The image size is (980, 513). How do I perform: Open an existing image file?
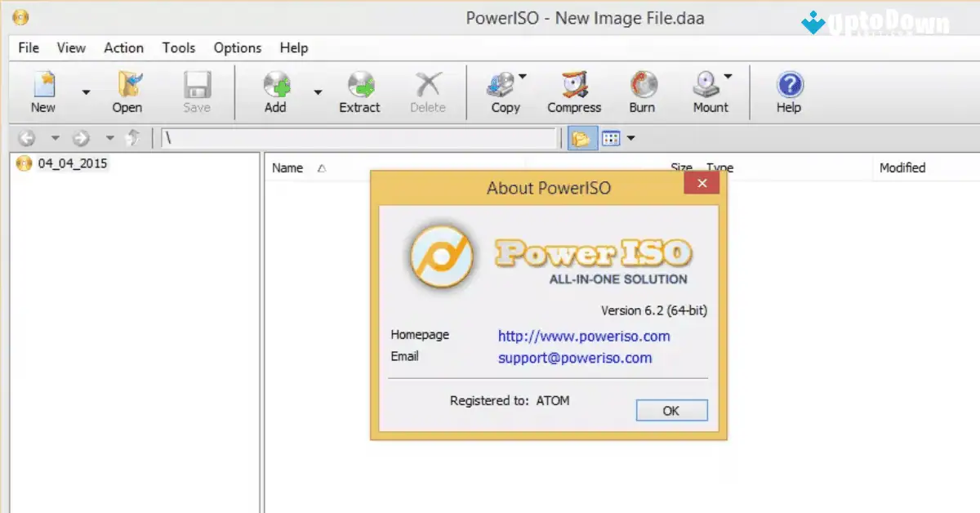127,90
